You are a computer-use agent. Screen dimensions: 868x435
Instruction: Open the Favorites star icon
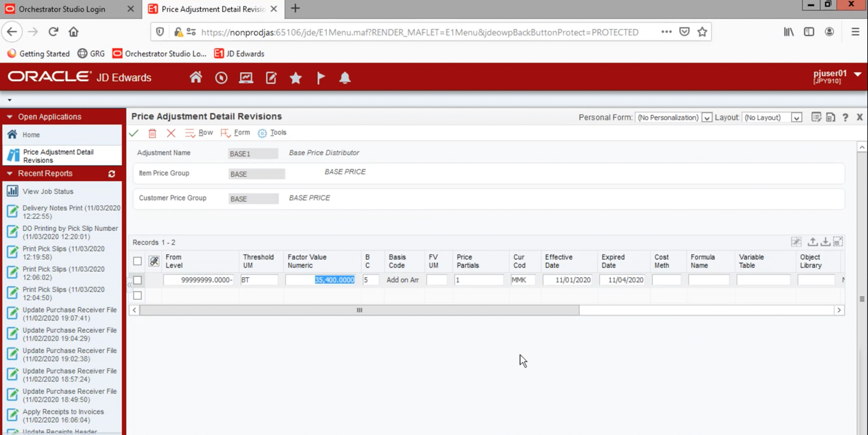[x=295, y=77]
